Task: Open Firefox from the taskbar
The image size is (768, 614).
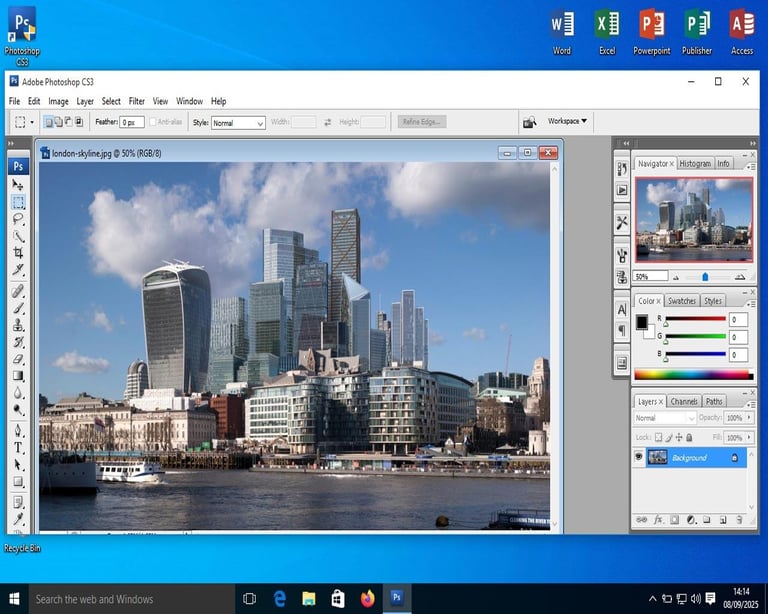Action: (367, 598)
